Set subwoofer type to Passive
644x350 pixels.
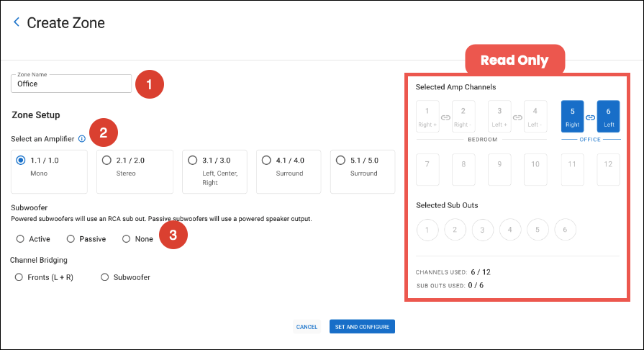click(71, 239)
